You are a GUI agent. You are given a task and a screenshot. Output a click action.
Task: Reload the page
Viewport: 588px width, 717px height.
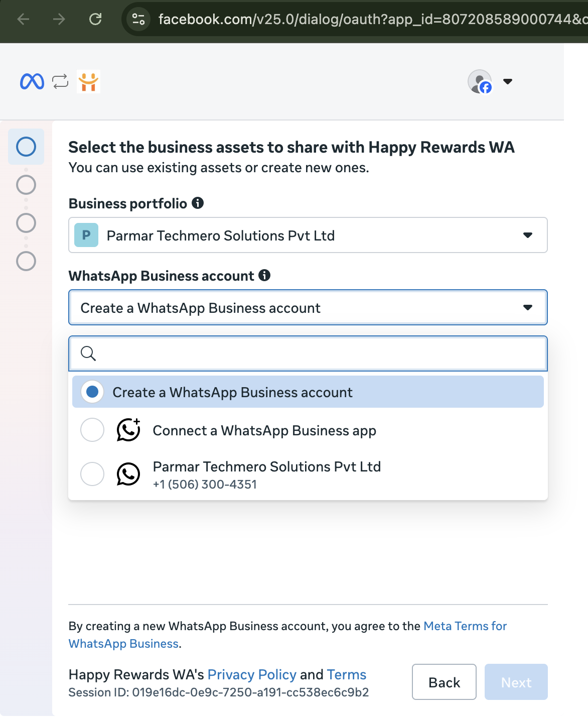[x=95, y=20]
